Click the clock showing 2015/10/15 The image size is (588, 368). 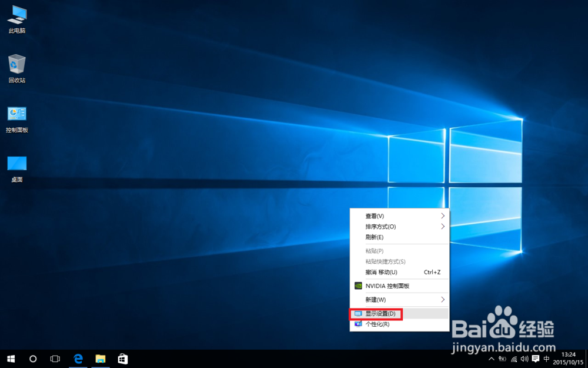(x=567, y=359)
